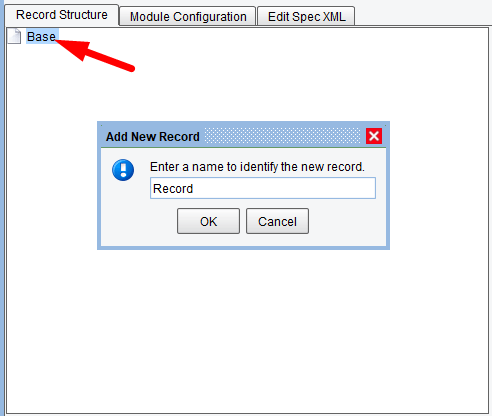
Task: Click the blue vertical divider bar
Action: [2, 208]
